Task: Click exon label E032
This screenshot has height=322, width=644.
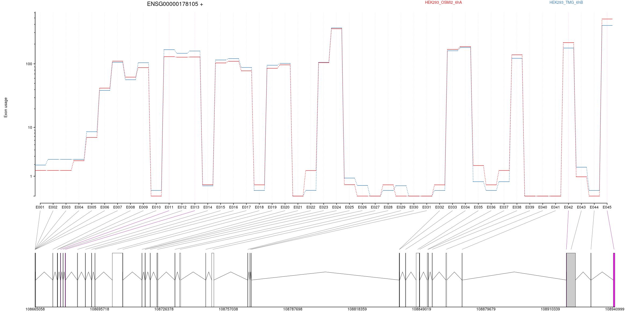Action: click(x=440, y=207)
